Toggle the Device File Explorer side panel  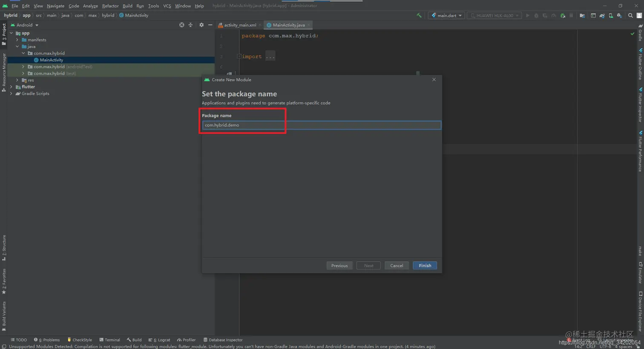coord(640,312)
